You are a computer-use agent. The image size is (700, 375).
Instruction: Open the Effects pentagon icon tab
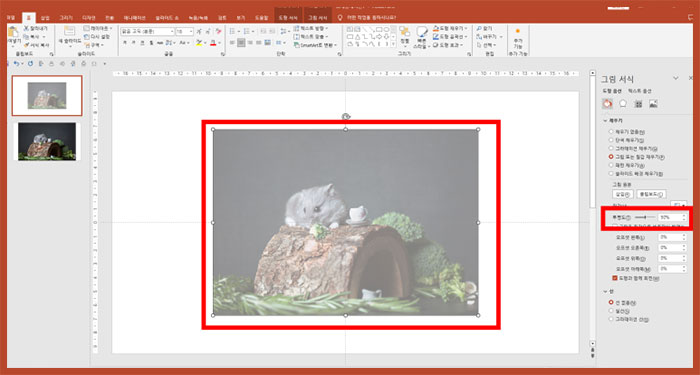[623, 104]
